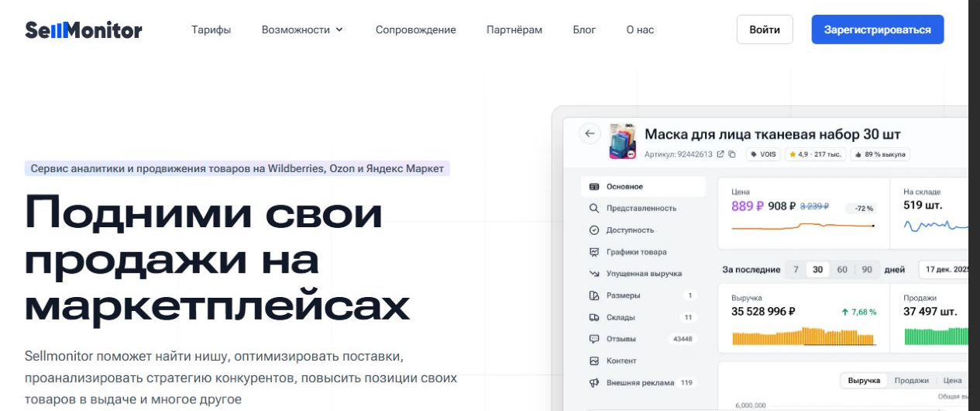Click the orange price trend line chart
The image size is (980, 411).
803,226
